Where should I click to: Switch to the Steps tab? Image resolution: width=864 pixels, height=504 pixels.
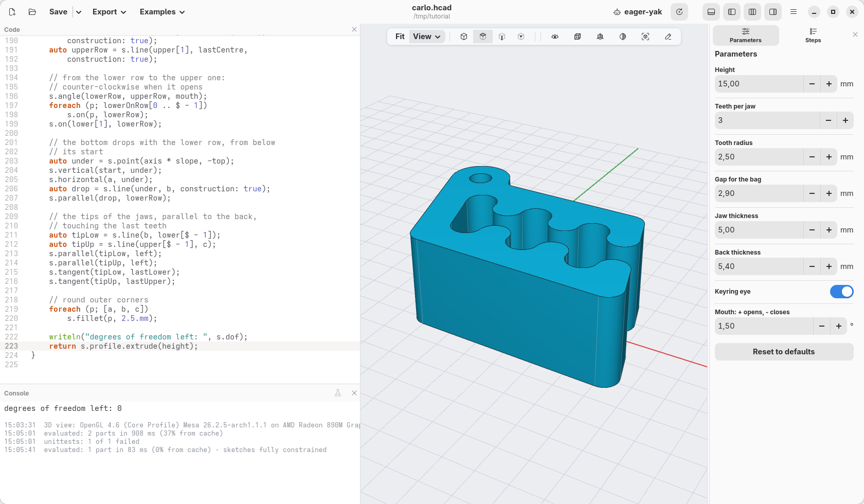[813, 35]
